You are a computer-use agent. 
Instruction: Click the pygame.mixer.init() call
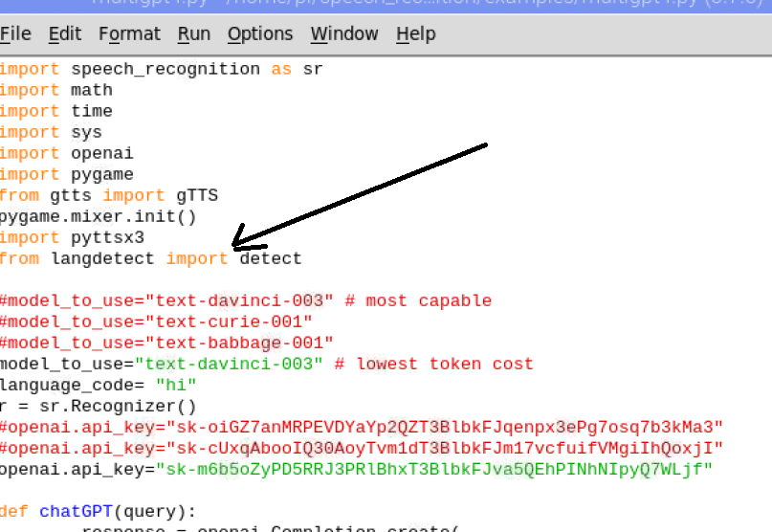pos(98,216)
